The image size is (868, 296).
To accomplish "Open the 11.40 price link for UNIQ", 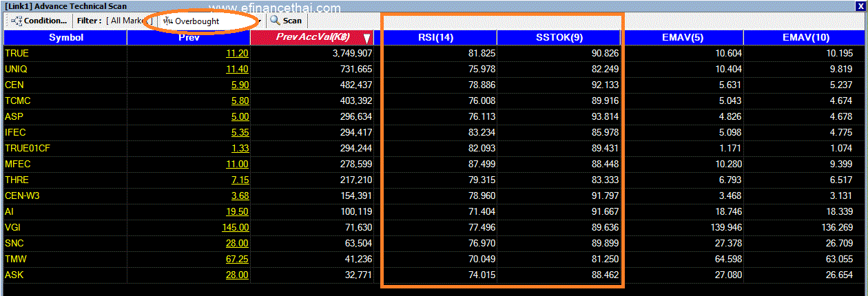I will pos(237,69).
